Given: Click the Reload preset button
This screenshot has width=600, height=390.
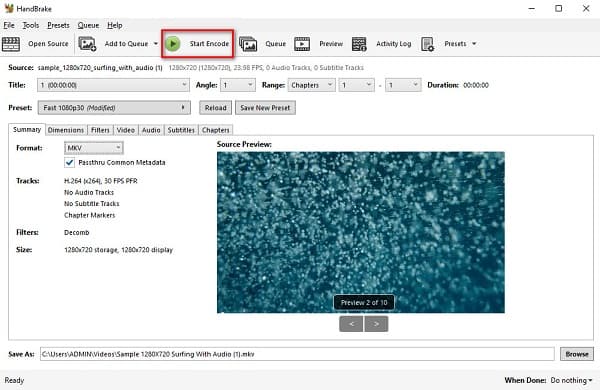Looking at the screenshot, I should pos(215,108).
